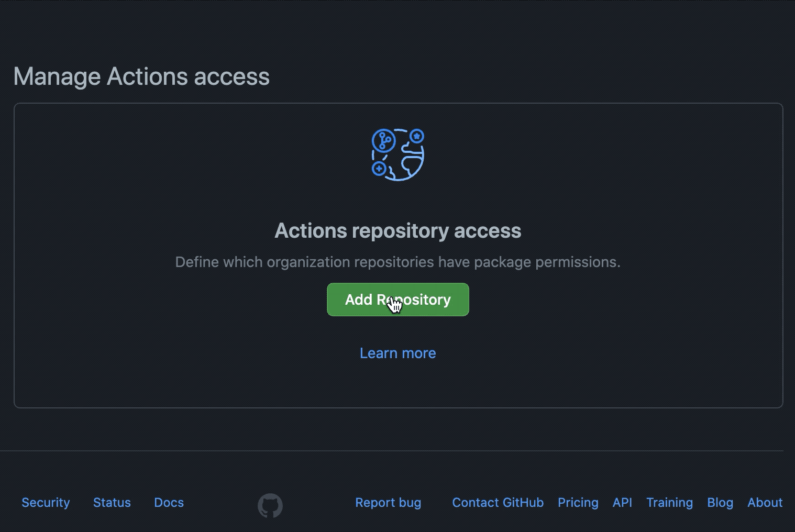Open the API footer link
This screenshot has height=532, width=795.
coord(622,503)
